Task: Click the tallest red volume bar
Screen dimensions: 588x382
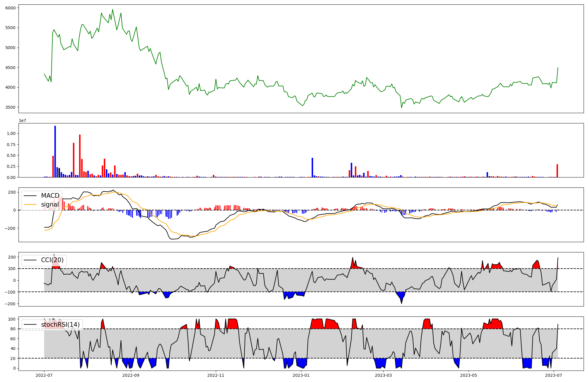Action: click(80, 156)
